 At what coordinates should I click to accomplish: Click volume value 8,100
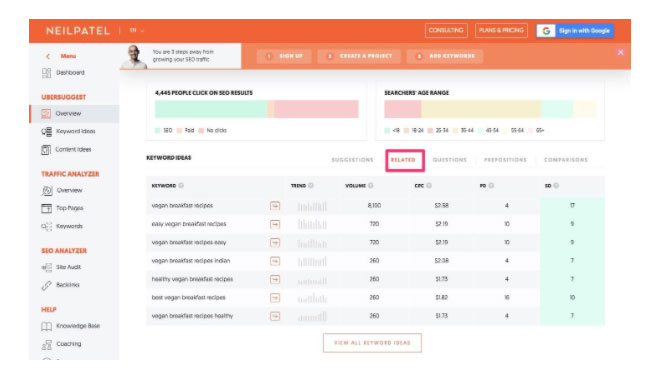(374, 206)
